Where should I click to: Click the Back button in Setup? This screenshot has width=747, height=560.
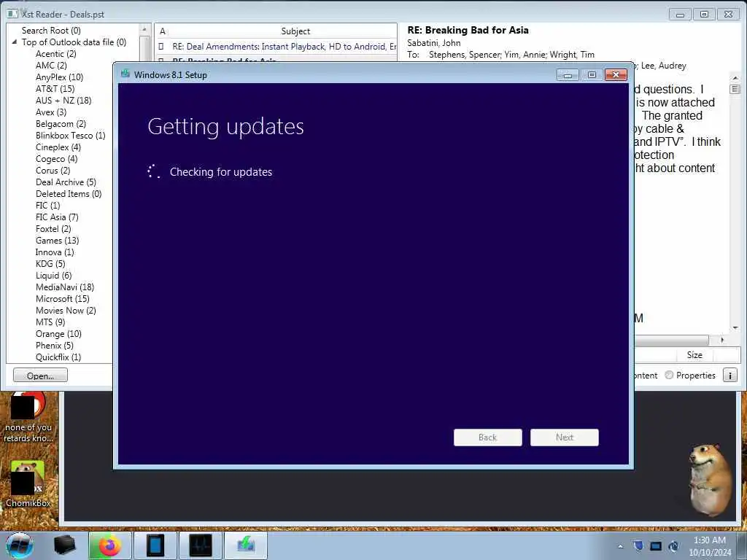[x=488, y=437]
